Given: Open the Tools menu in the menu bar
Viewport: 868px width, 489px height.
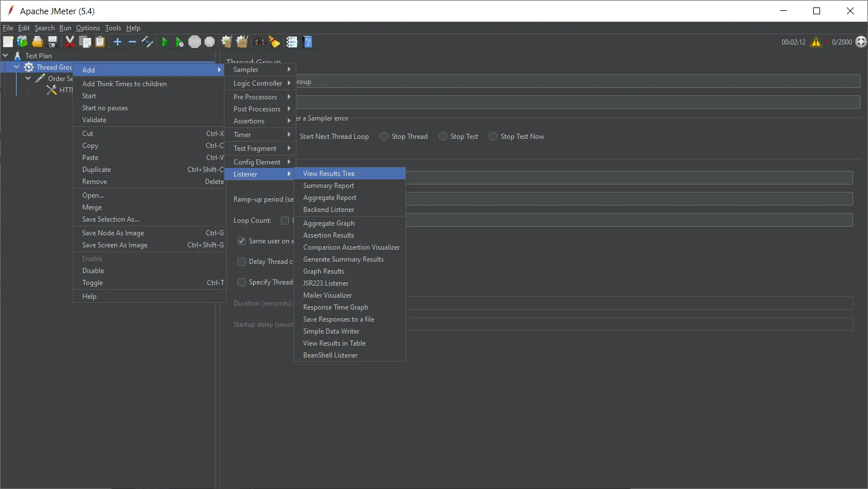Looking at the screenshot, I should click(113, 28).
